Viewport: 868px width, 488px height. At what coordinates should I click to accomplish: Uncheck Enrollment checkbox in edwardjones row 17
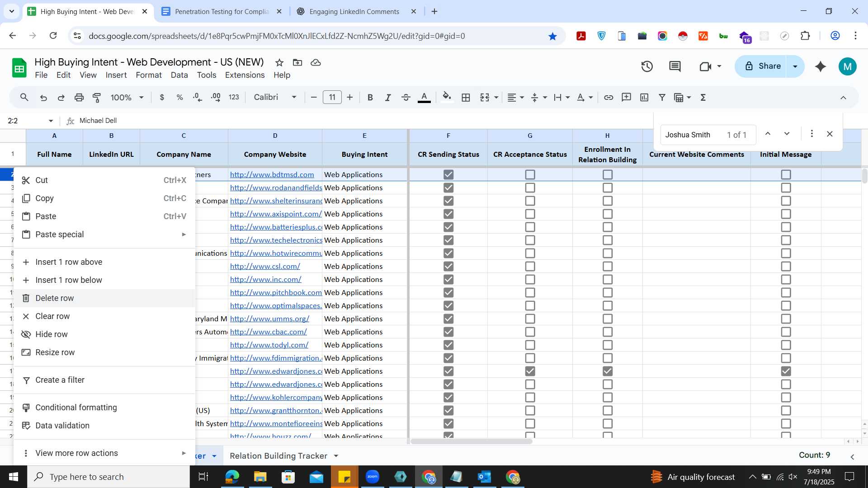pyautogui.click(x=608, y=371)
